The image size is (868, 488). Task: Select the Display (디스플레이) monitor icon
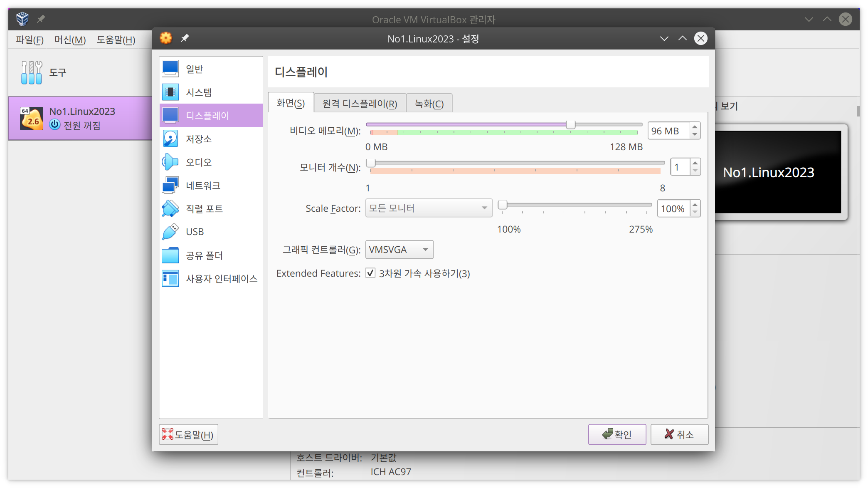tap(170, 115)
